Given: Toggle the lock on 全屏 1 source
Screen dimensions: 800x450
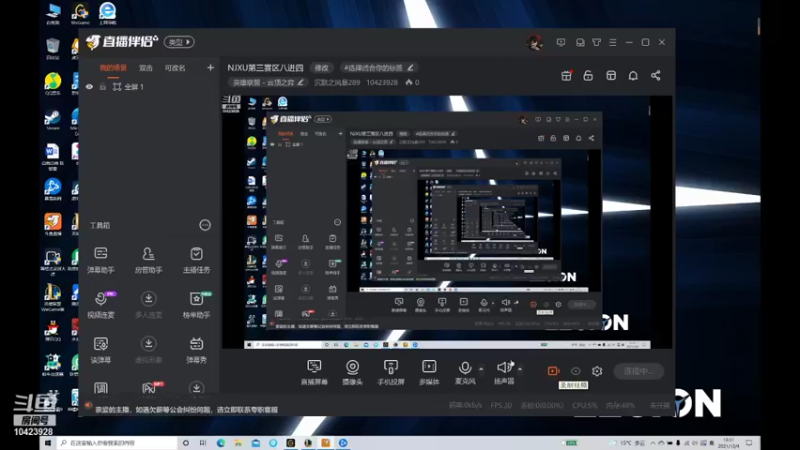Looking at the screenshot, I should (x=103, y=87).
